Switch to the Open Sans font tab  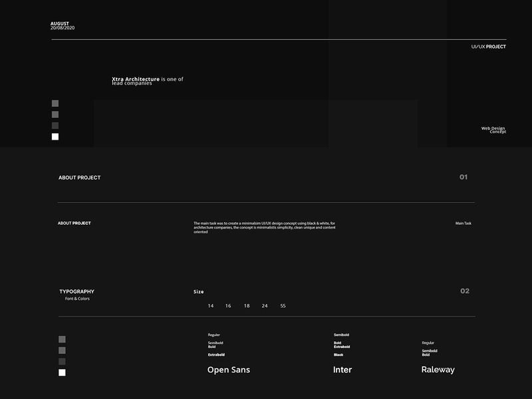click(x=229, y=370)
